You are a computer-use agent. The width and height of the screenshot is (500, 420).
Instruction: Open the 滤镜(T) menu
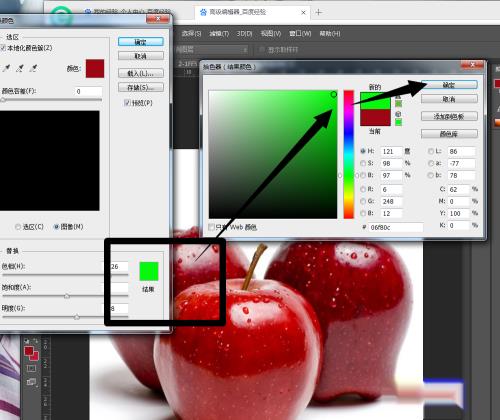coord(219,33)
